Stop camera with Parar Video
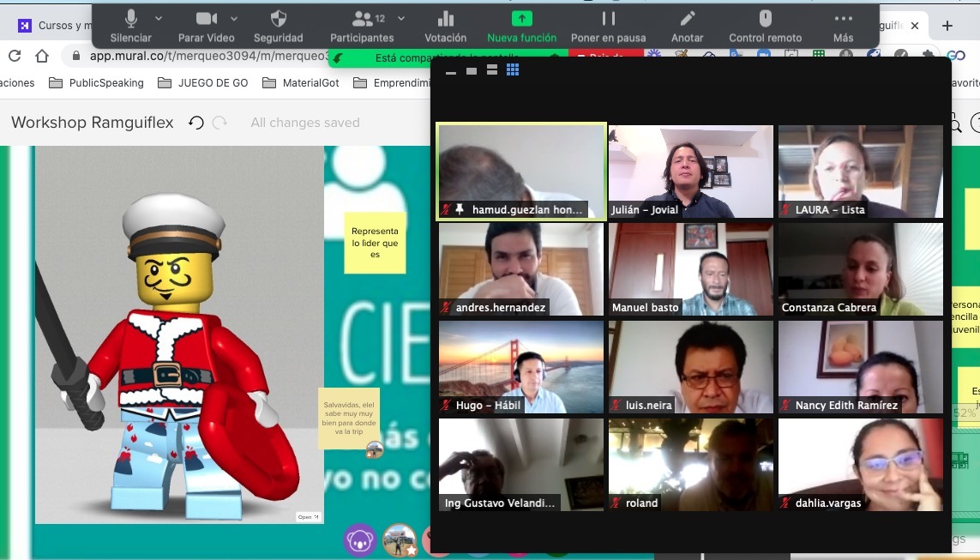The image size is (980, 560). (x=207, y=27)
